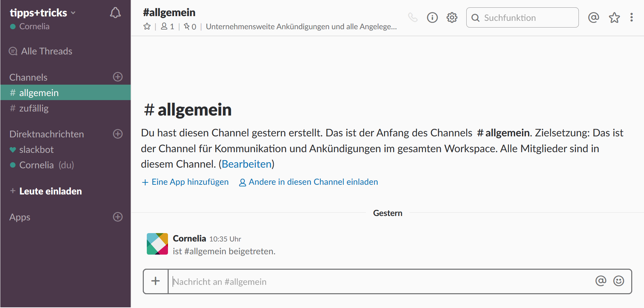
Task: Star the #allgemein channel
Action: tap(147, 27)
